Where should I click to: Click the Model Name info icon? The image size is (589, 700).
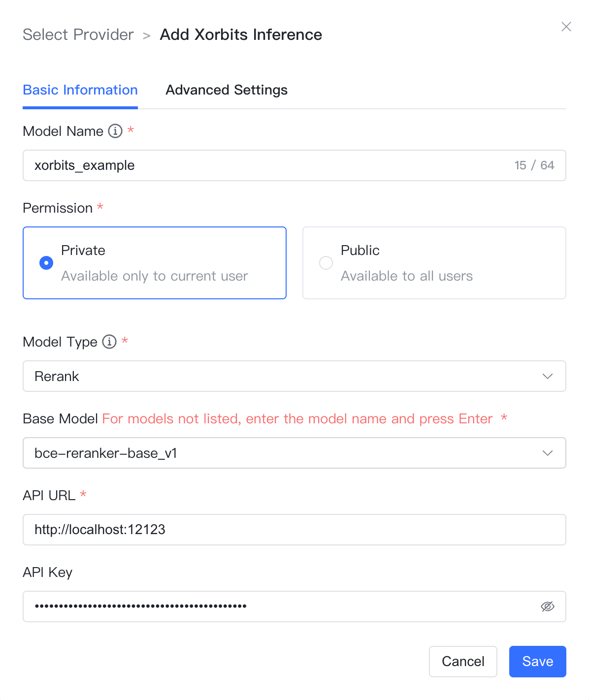coord(115,131)
